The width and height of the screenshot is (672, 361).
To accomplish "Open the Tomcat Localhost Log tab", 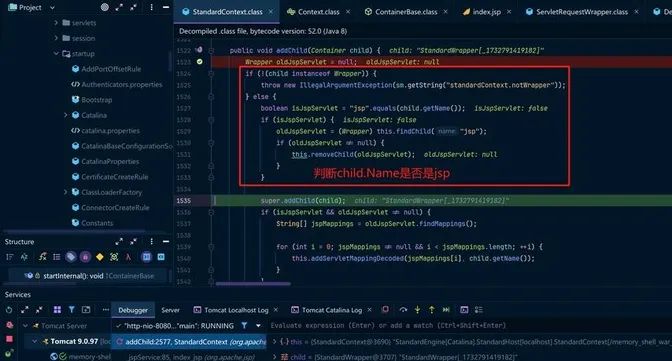I will tap(236, 310).
